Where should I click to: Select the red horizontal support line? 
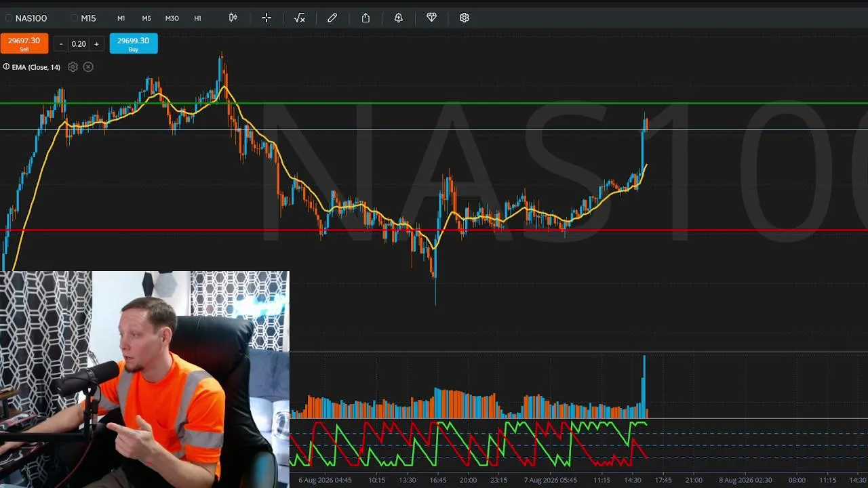434,230
